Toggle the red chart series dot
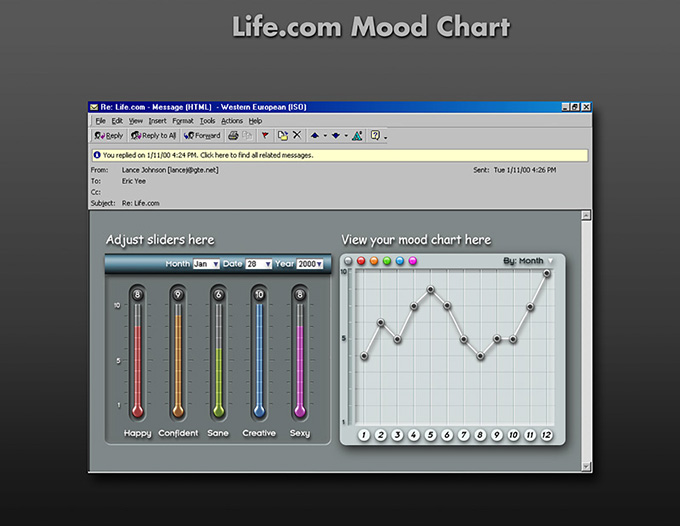680x526 pixels. (x=361, y=261)
